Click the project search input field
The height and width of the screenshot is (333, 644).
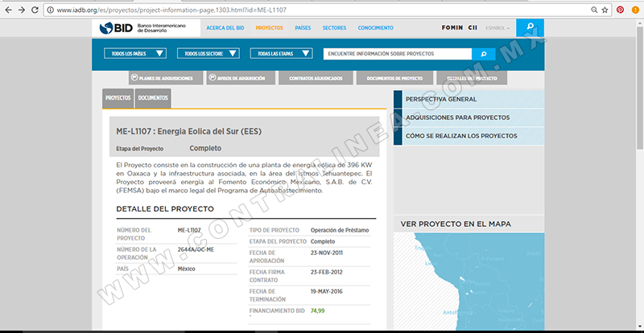click(x=398, y=54)
